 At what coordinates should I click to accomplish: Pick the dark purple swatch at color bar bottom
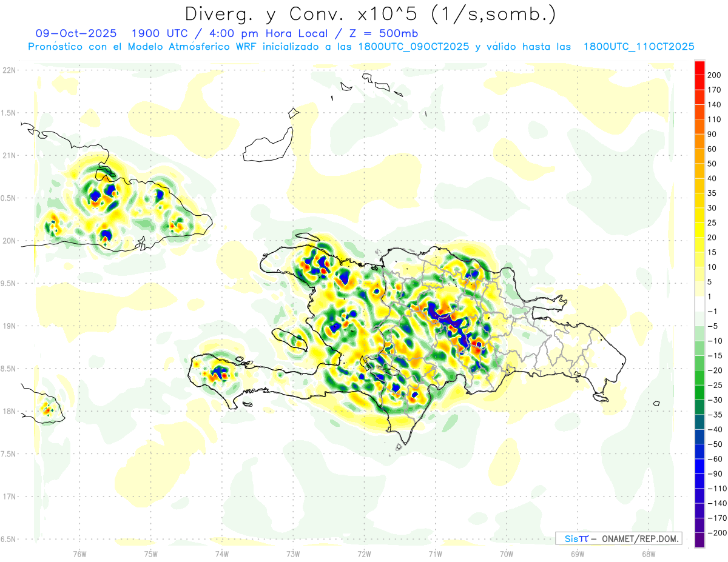coord(699,540)
